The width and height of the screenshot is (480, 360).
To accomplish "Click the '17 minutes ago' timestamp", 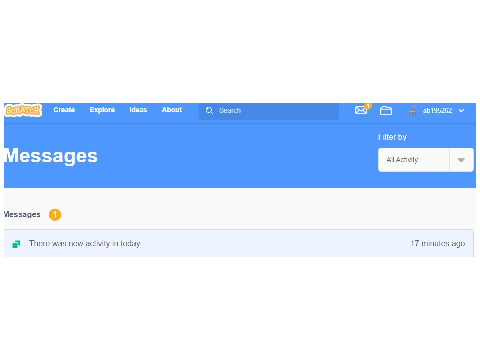I will coord(438,244).
